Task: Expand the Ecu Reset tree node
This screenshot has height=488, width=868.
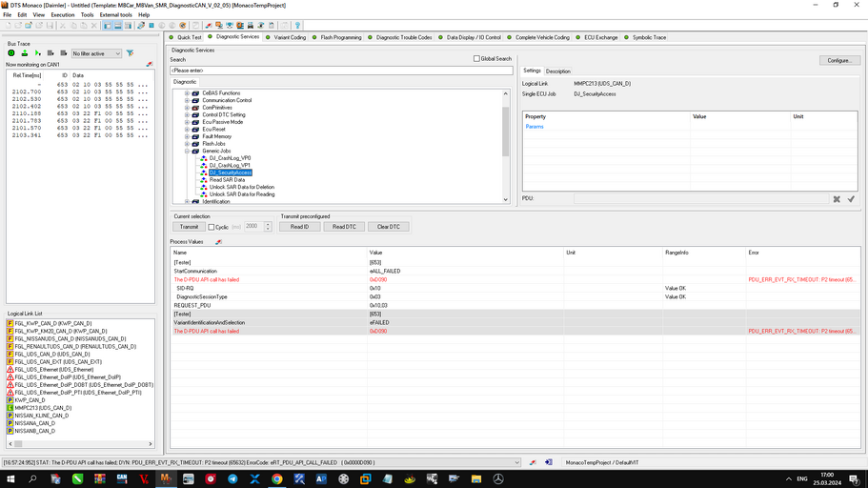Action: point(187,130)
